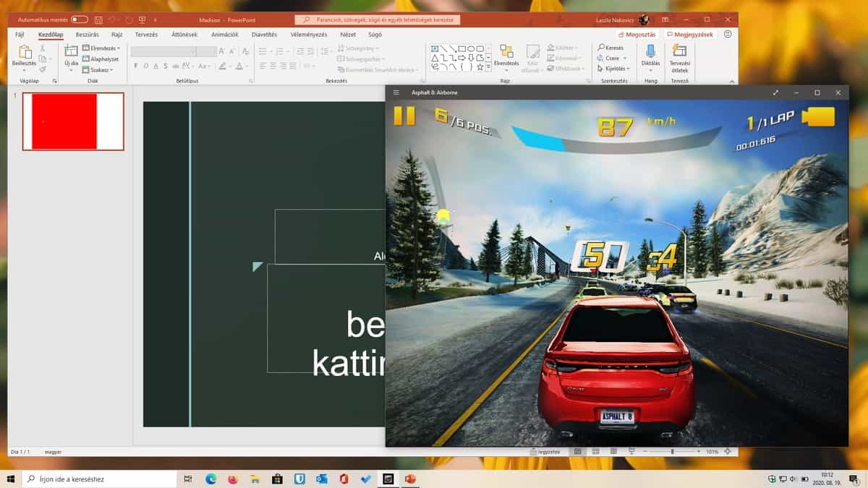Toggle text shadow (S)
The height and width of the screenshot is (488, 868).
[167, 66]
